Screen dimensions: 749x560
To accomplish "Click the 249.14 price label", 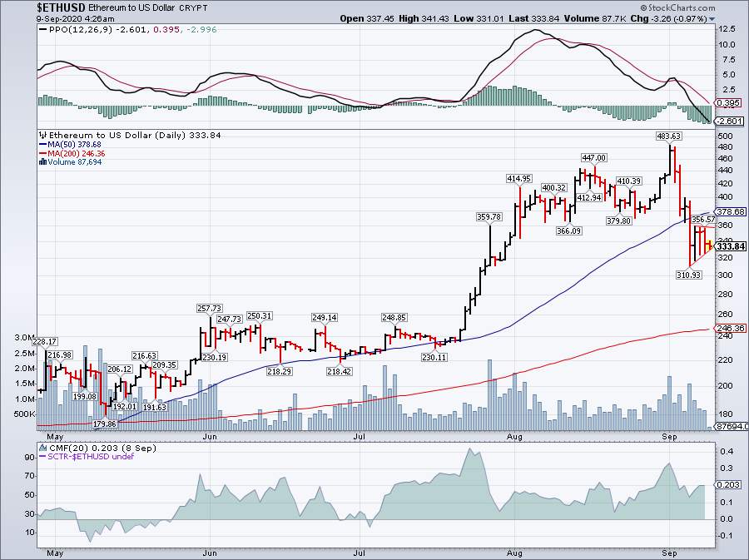I will point(325,317).
